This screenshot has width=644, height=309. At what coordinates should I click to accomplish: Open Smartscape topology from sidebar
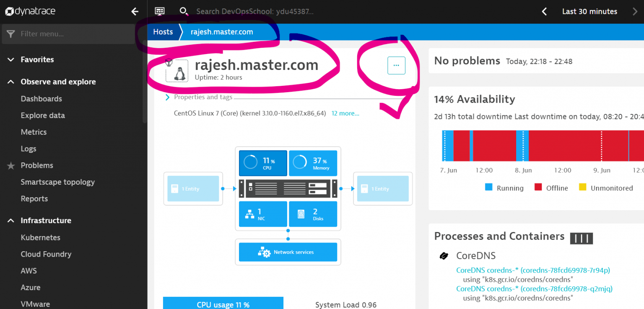tap(57, 182)
